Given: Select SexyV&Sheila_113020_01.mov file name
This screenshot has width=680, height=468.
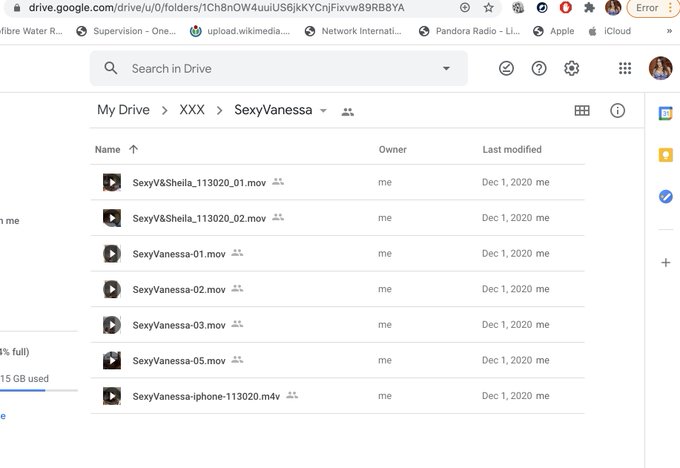Looking at the screenshot, I should click(199, 183).
